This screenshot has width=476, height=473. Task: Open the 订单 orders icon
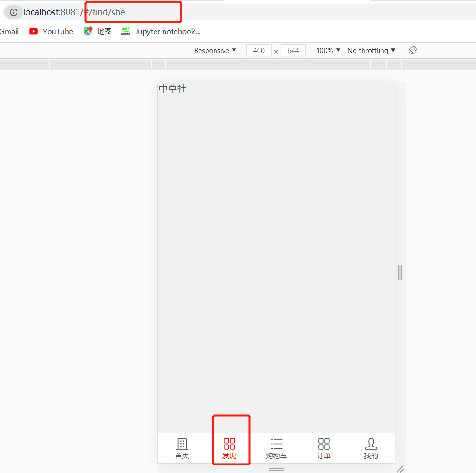(x=324, y=444)
